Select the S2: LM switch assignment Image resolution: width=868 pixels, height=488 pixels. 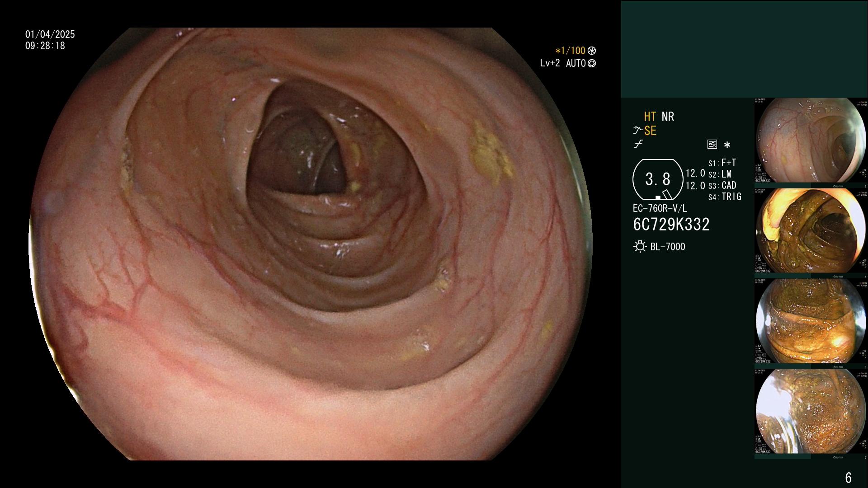pos(720,174)
